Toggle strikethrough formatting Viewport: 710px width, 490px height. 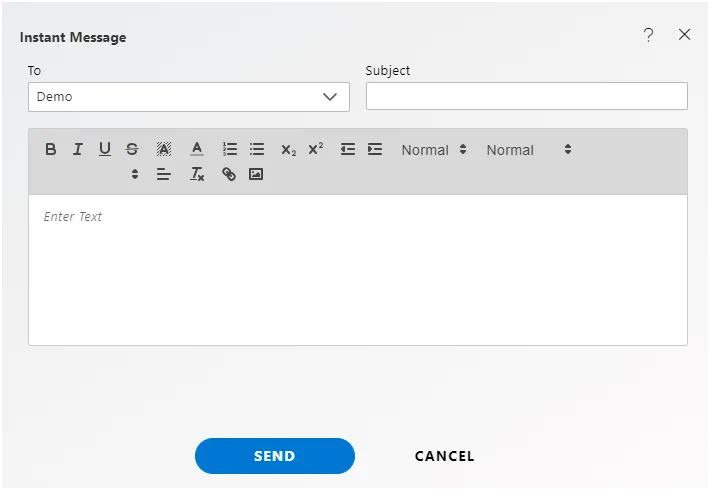pyautogui.click(x=132, y=149)
